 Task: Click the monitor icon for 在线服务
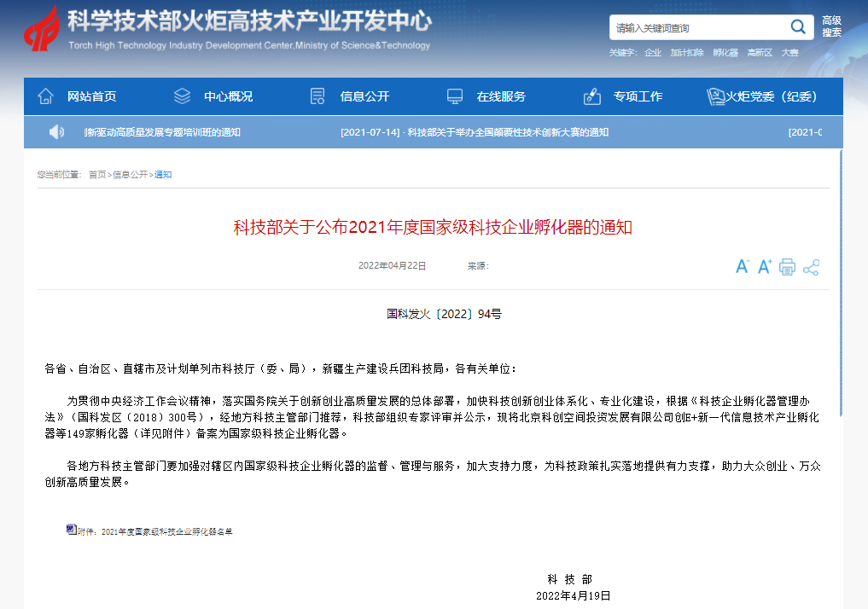453,96
